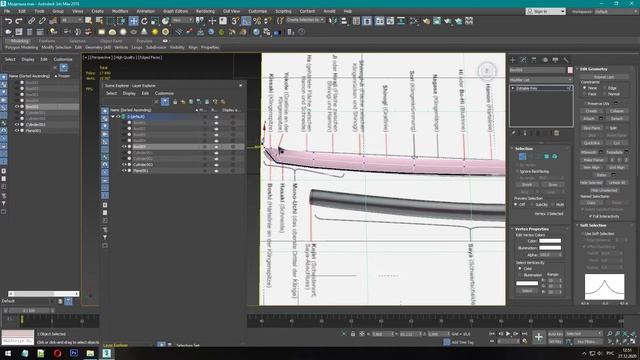Image resolution: width=640 pixels, height=360 pixels.
Task: Choose the Edge constraint radio button
Action: [x=604, y=88]
